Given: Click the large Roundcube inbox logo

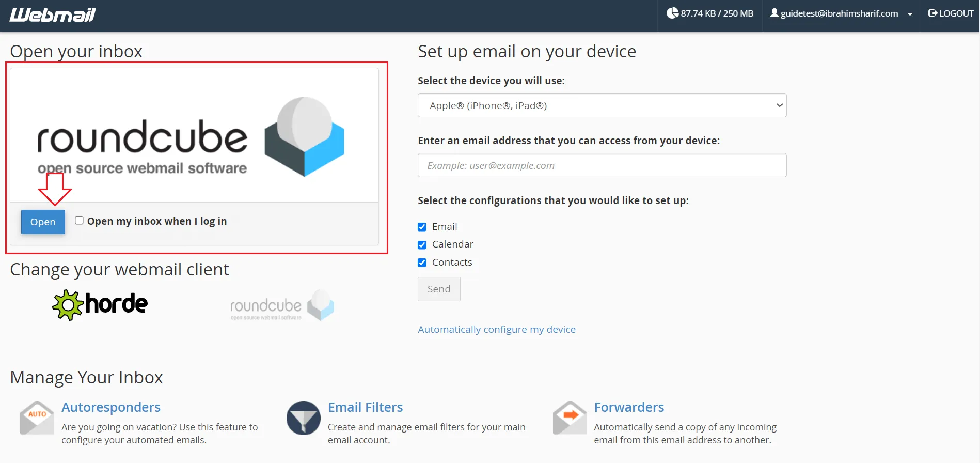Looking at the screenshot, I should click(191, 137).
